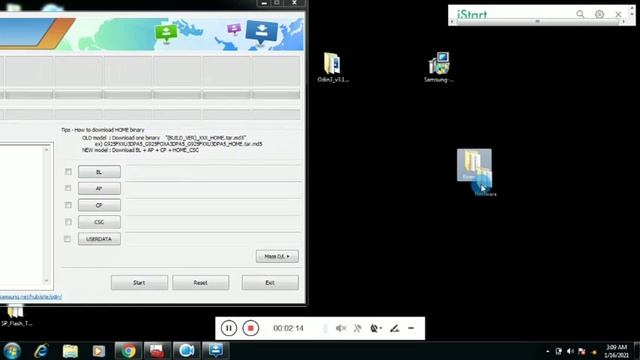Click the CSC file button

[99, 222]
